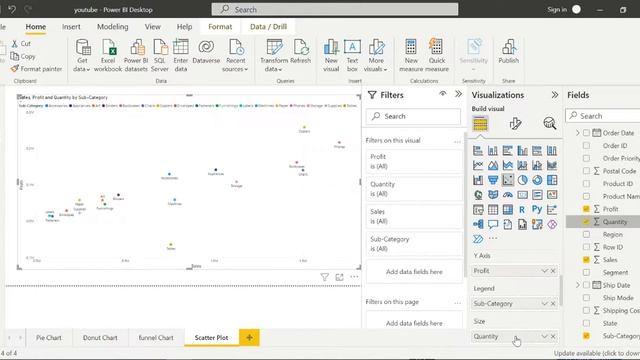Switch to the Pie Chart page
Screen dimensions: 640x360
(x=49, y=338)
